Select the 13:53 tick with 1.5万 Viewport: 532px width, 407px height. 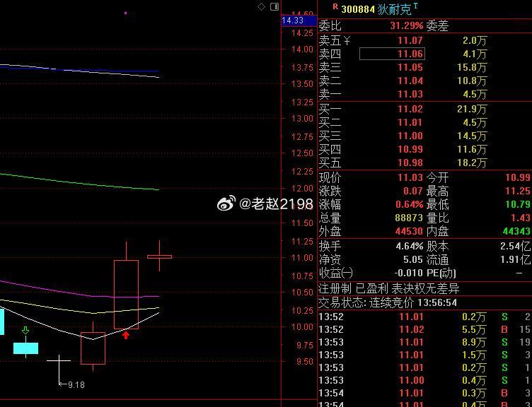(424, 355)
